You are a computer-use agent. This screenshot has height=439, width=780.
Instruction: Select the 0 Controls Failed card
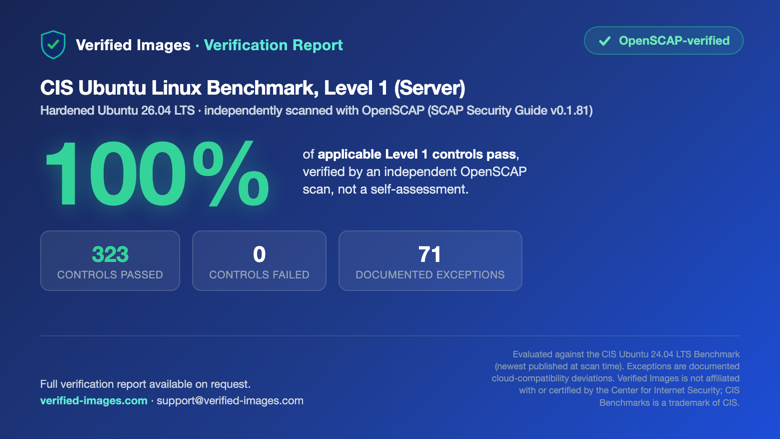pyautogui.click(x=259, y=261)
